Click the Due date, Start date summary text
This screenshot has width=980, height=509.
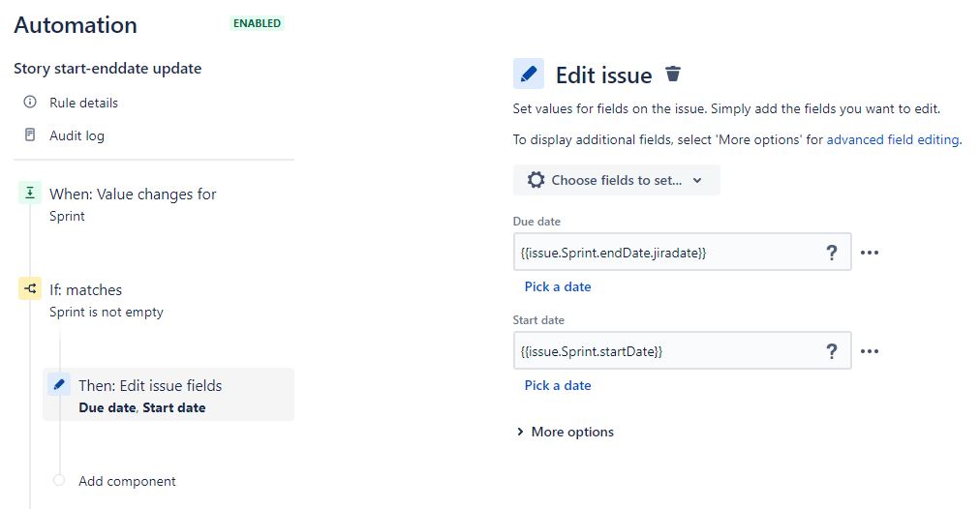142,407
